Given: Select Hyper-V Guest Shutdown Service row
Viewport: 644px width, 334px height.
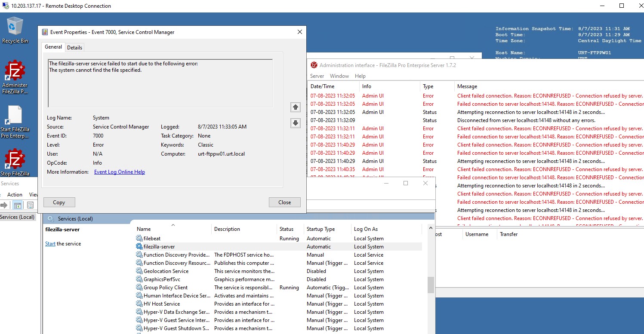Looking at the screenshot, I should coord(279,328).
